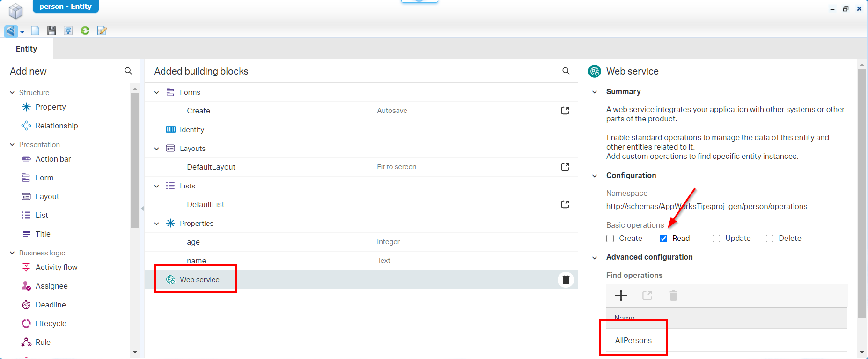Image resolution: width=868 pixels, height=359 pixels.
Task: Add a Layout building block
Action: coord(47,196)
